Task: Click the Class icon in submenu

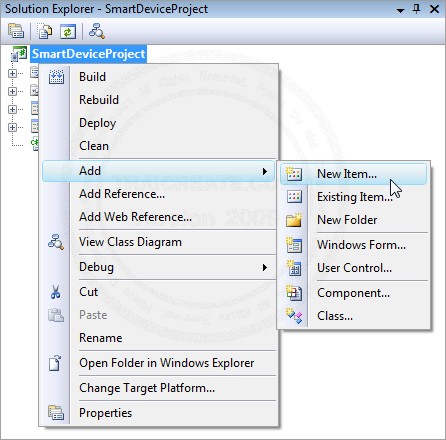Action: (294, 316)
